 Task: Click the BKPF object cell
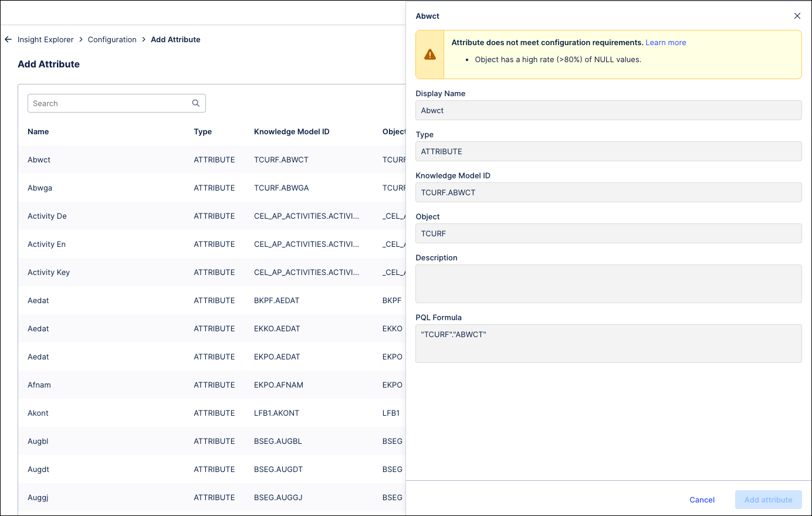tap(392, 300)
